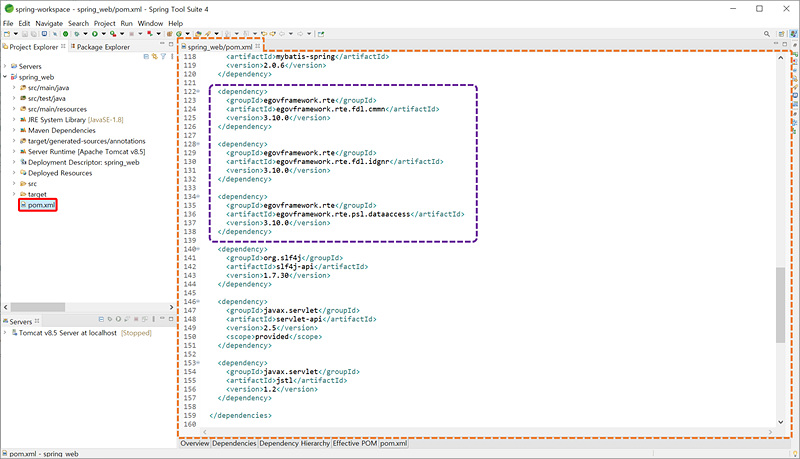
Task: Expand Tomcat v8.5 Server entry in Servers panel
Action: [x=5, y=333]
